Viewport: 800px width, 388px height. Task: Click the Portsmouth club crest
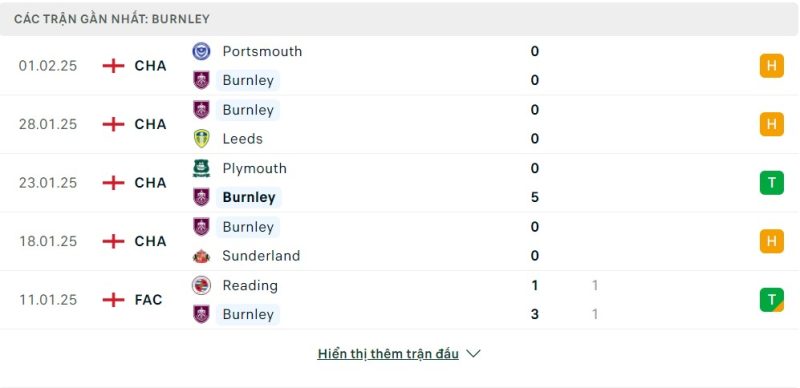point(202,51)
